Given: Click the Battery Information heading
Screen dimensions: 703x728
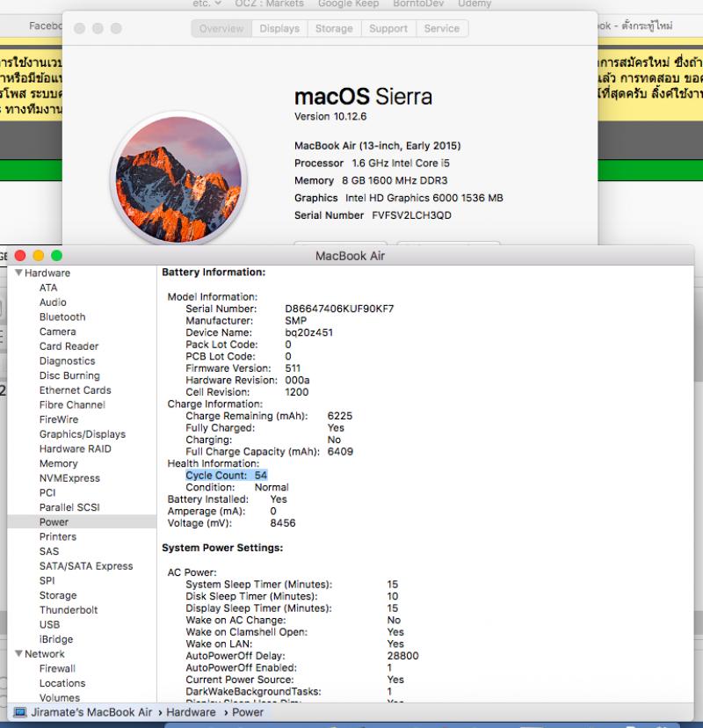Looking at the screenshot, I should click(214, 272).
